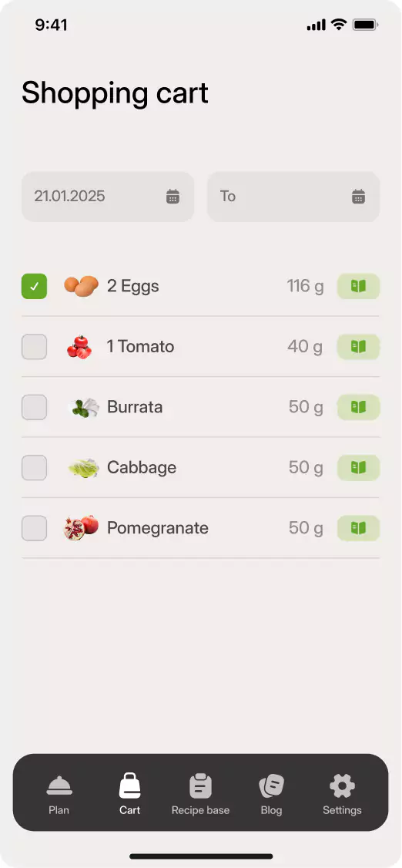Open the recipe book icon for Cabbage
The image size is (402, 868).
click(x=358, y=467)
